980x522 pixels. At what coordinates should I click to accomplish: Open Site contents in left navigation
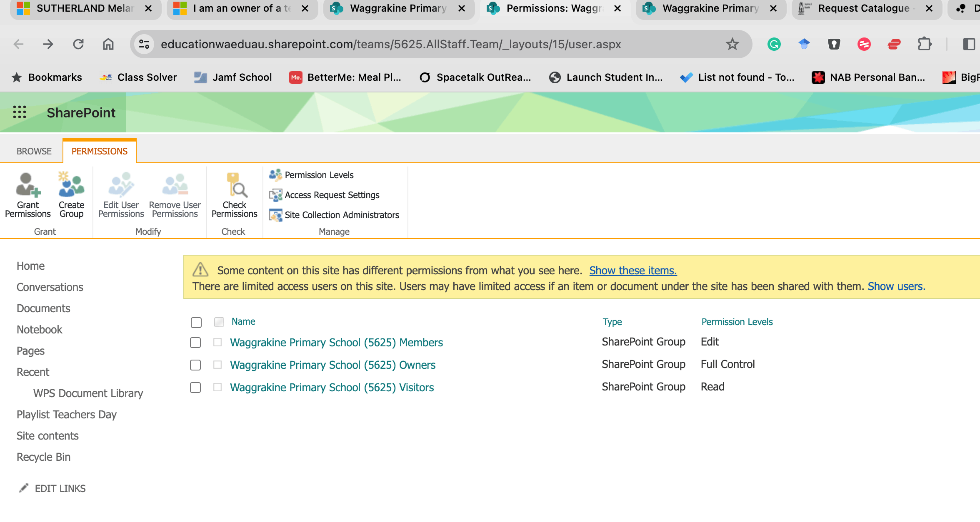tap(47, 436)
